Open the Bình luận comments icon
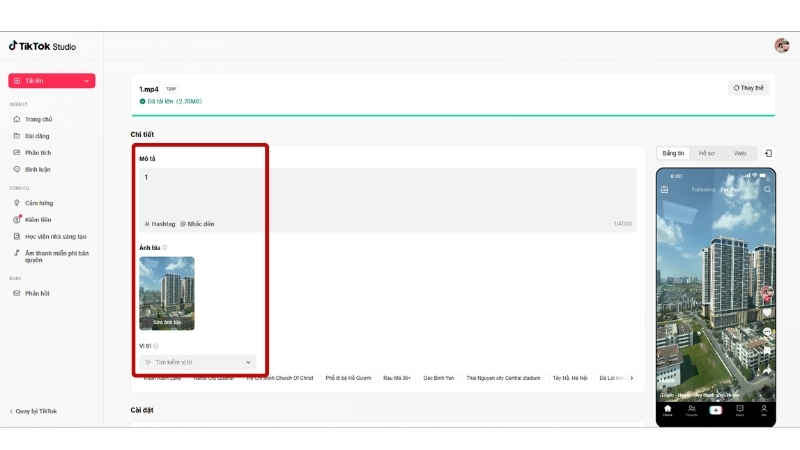Viewport: 800px width, 450px height. [17, 169]
